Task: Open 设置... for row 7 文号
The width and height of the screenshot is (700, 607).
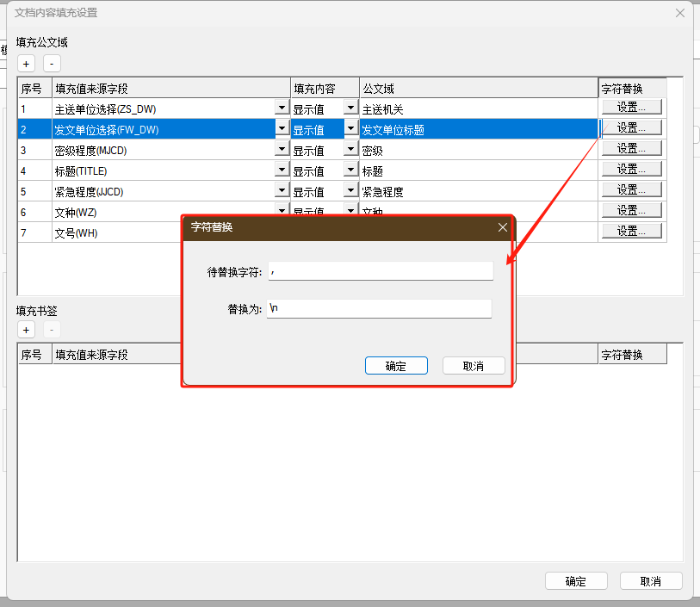Action: click(632, 231)
